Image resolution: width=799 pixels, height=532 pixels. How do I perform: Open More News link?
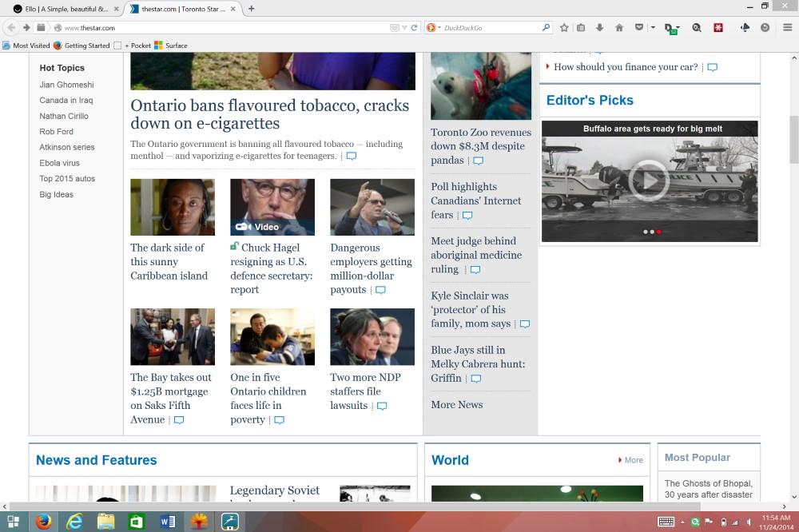[x=456, y=405]
